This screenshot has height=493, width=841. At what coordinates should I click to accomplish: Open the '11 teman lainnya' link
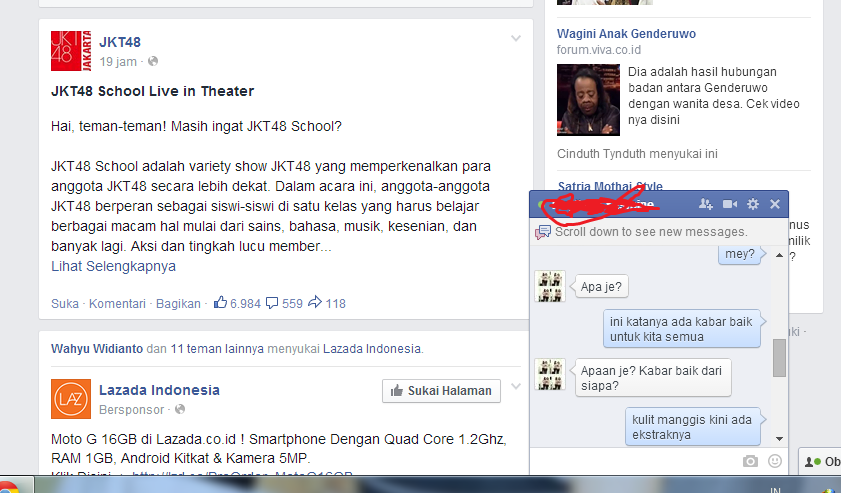[x=217, y=349]
